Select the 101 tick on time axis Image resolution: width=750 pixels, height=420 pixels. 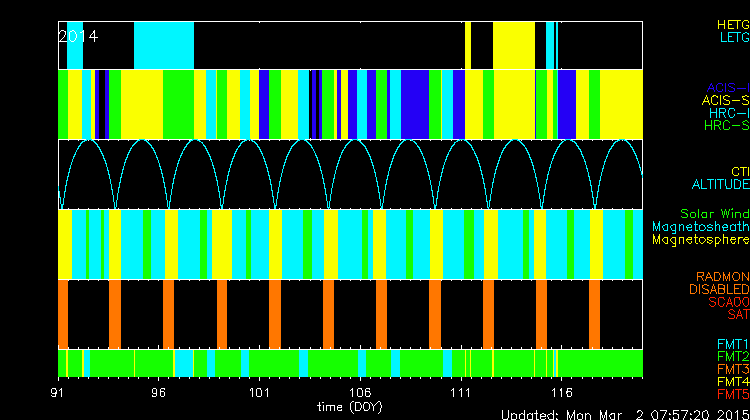[260, 394]
